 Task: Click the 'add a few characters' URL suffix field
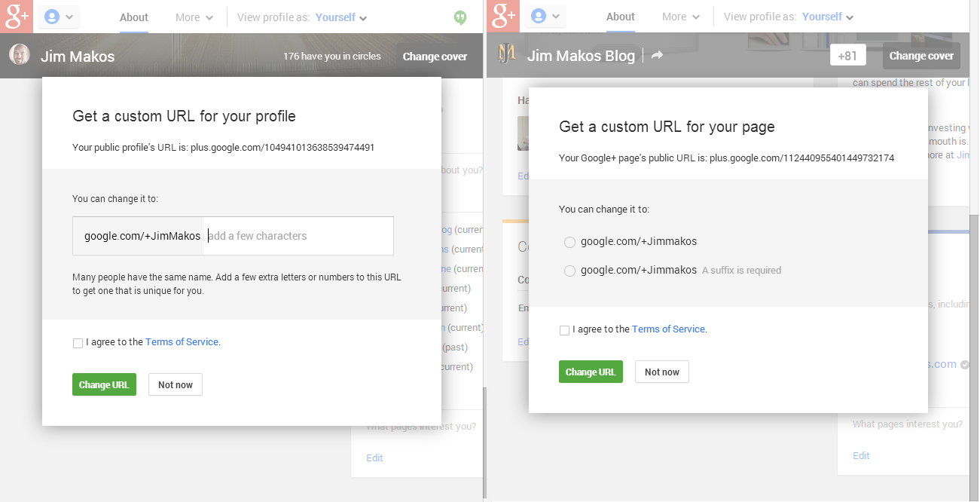pos(299,236)
